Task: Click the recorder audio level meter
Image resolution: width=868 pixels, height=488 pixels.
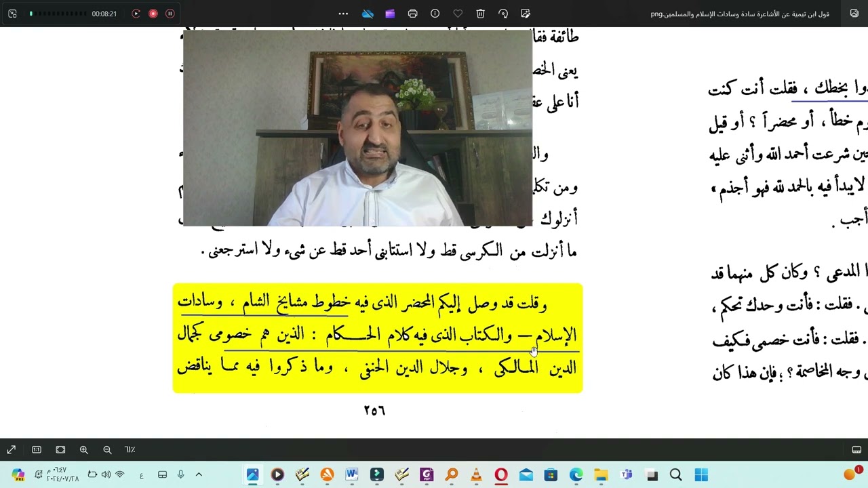Action: [58, 14]
